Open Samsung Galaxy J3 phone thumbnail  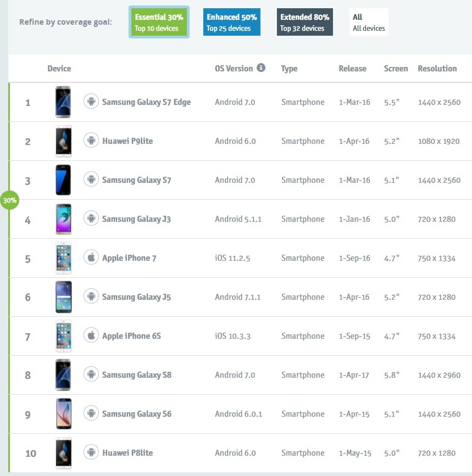click(x=64, y=219)
